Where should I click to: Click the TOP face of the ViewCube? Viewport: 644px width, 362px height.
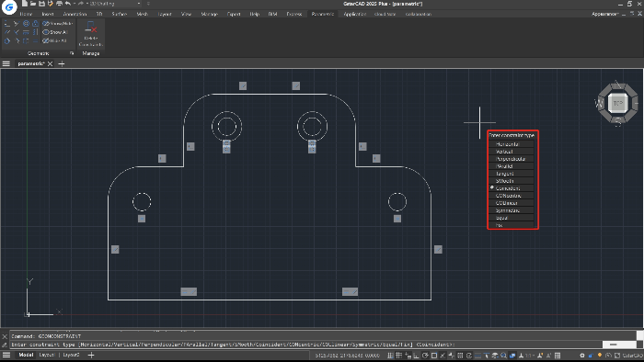(x=618, y=103)
